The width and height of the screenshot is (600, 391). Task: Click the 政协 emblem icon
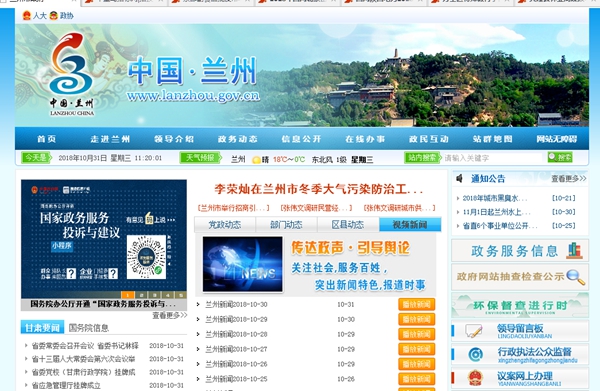(x=54, y=16)
